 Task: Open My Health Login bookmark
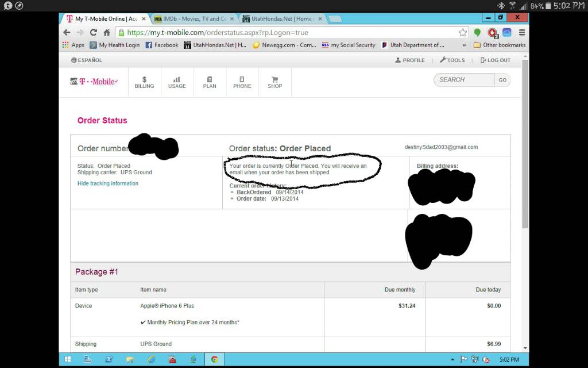pos(115,45)
